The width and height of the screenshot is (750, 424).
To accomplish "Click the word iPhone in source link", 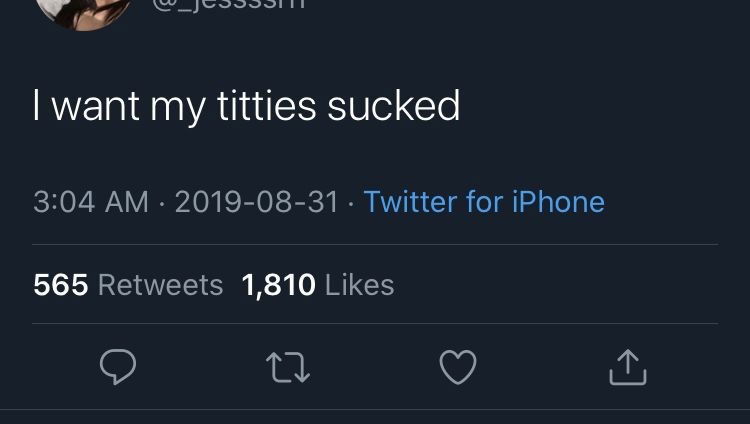I will (558, 201).
